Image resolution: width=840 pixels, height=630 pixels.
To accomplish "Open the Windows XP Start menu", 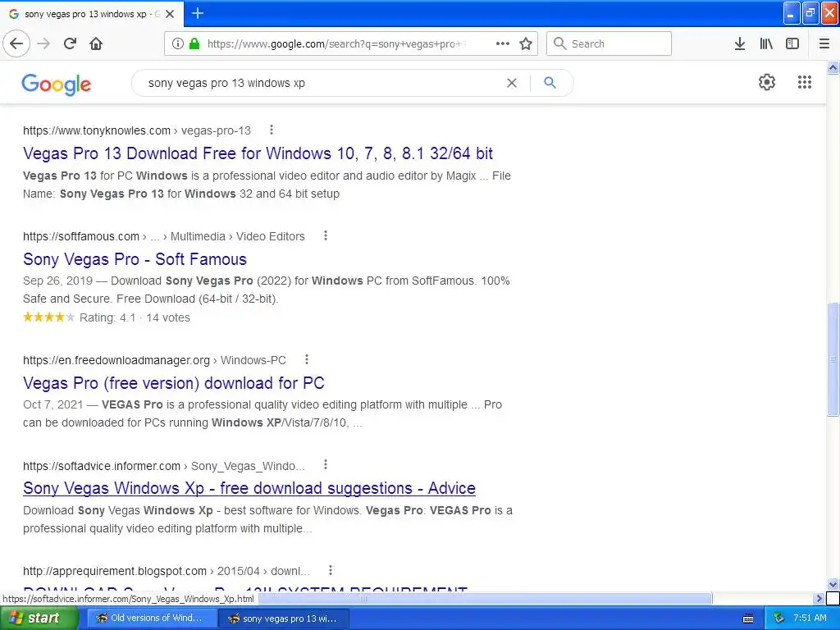I will 39,619.
